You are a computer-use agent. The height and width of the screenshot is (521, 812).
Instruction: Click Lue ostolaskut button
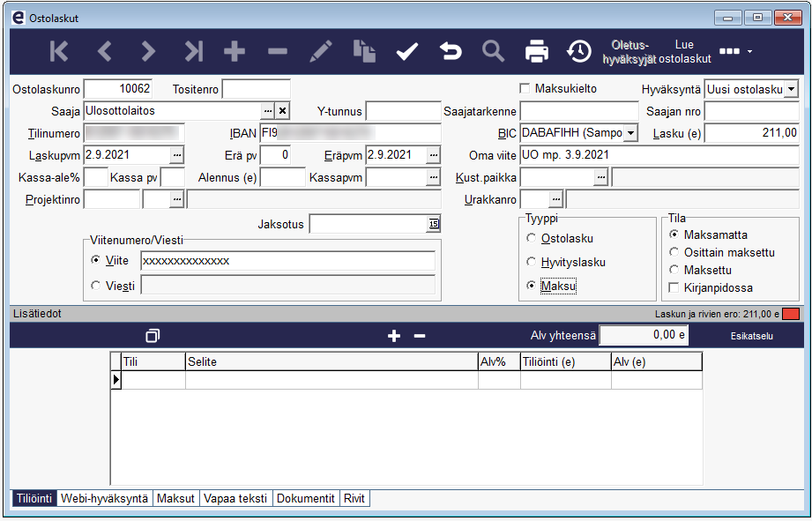tap(684, 51)
